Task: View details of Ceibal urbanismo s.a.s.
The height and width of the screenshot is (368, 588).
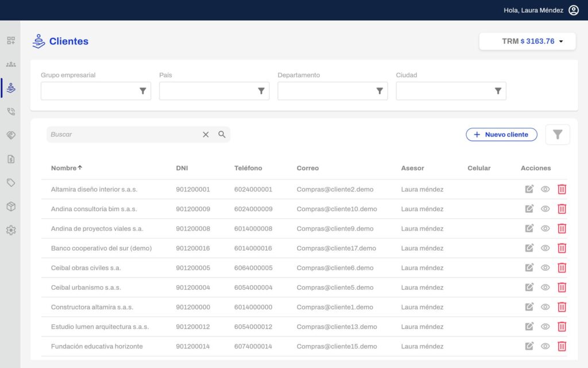Action: (x=546, y=287)
